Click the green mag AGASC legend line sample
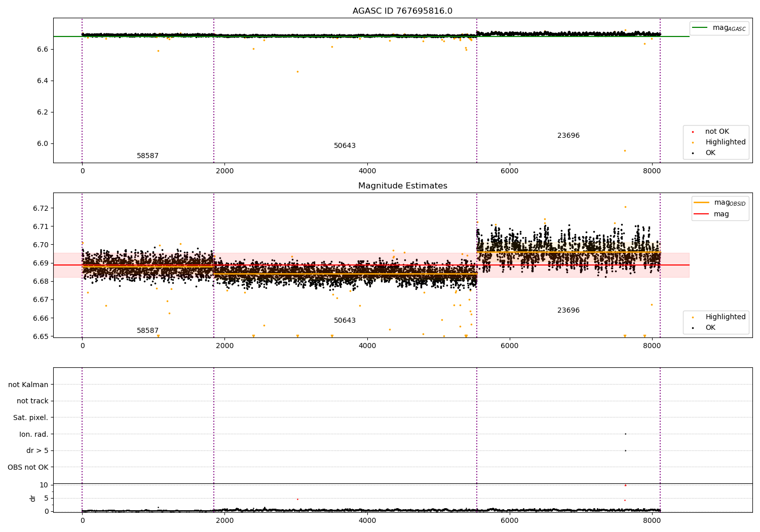This screenshot has width=760, height=532. 700,28
